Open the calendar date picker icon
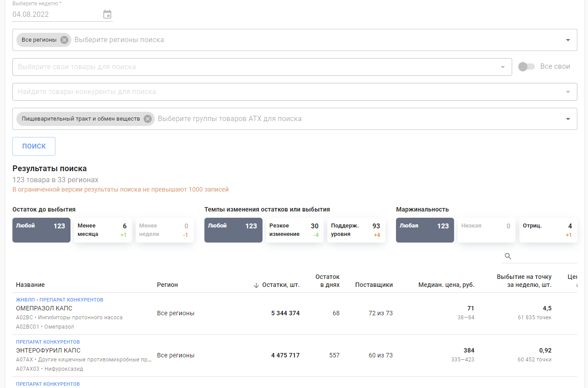The image size is (588, 388). [x=107, y=14]
